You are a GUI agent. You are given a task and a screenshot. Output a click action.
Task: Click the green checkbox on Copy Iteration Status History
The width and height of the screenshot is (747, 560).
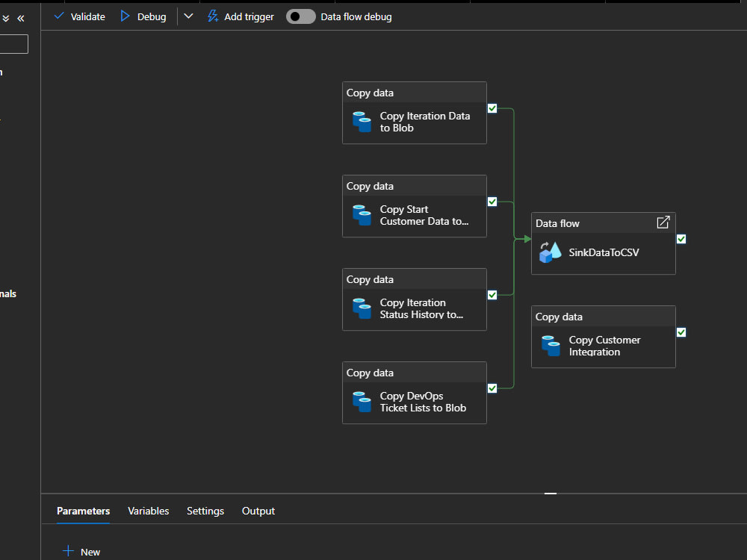[492, 294]
